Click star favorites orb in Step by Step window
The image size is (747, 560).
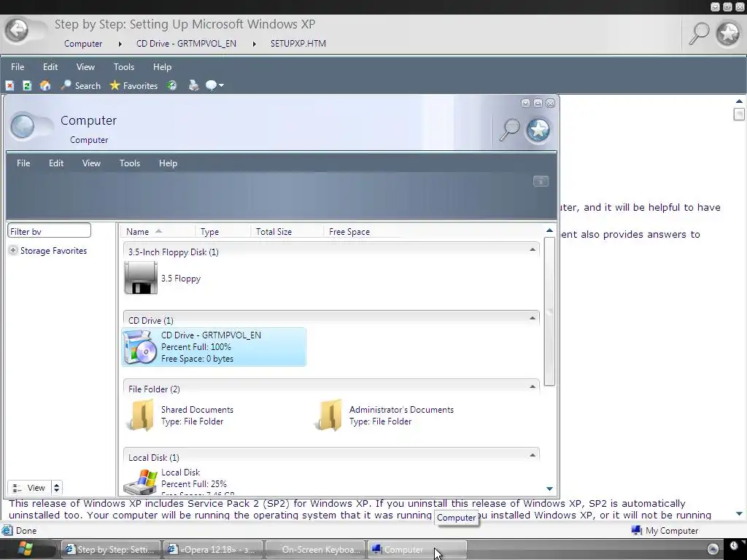click(729, 34)
